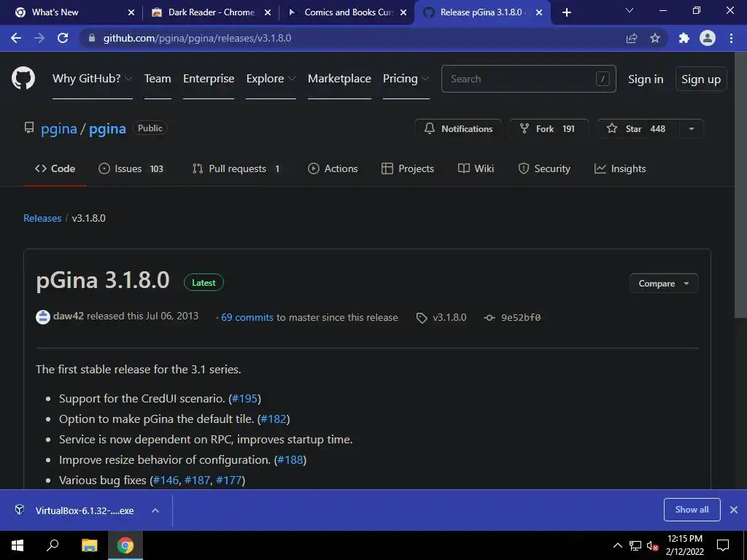
Task: Open the Code tab
Action: 55,168
